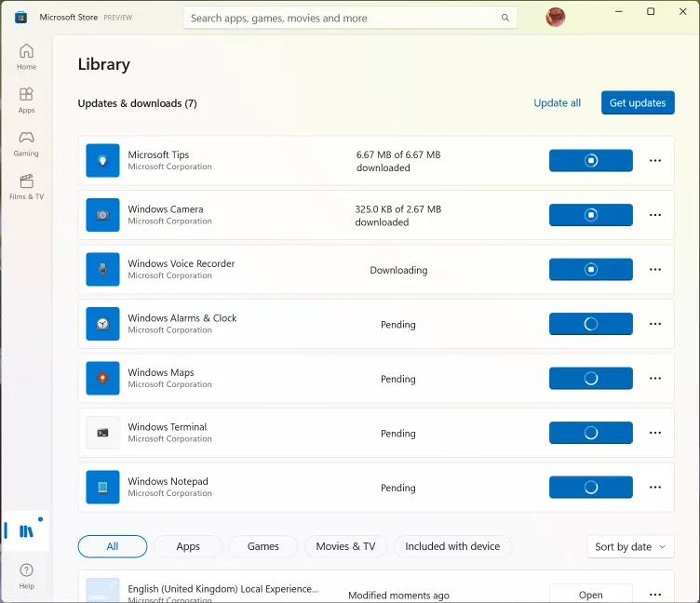Open the Gaming section in sidebar
The image size is (700, 603).
(x=26, y=143)
